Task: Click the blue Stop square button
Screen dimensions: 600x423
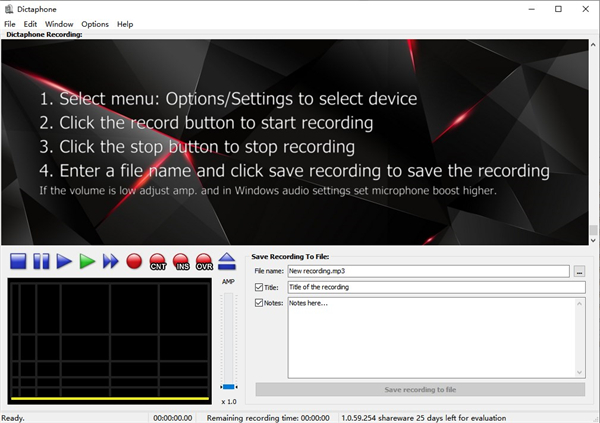Action: point(18,261)
